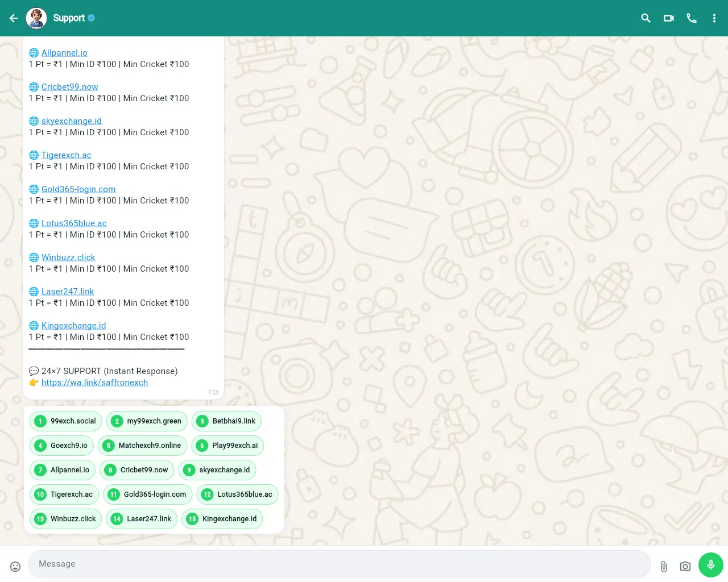728x582 pixels.
Task: Start a voice call
Action: tap(692, 18)
